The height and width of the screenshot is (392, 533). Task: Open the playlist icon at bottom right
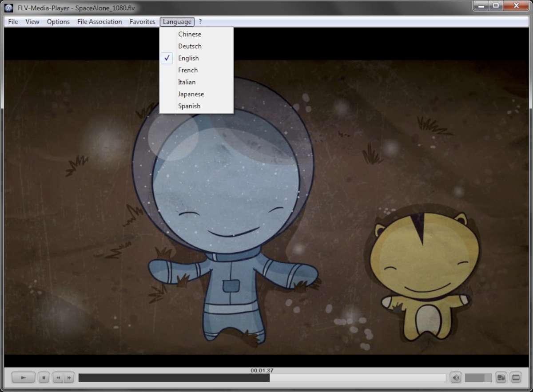(516, 378)
